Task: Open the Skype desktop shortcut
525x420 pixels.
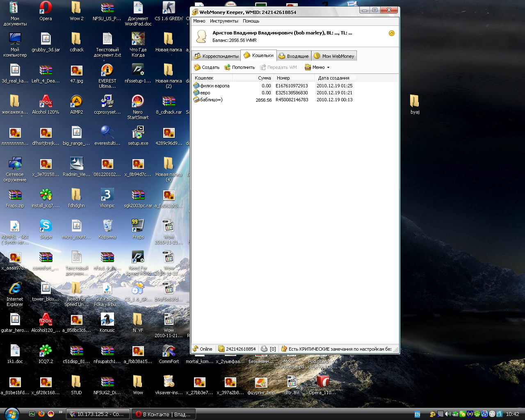Action: point(46,230)
